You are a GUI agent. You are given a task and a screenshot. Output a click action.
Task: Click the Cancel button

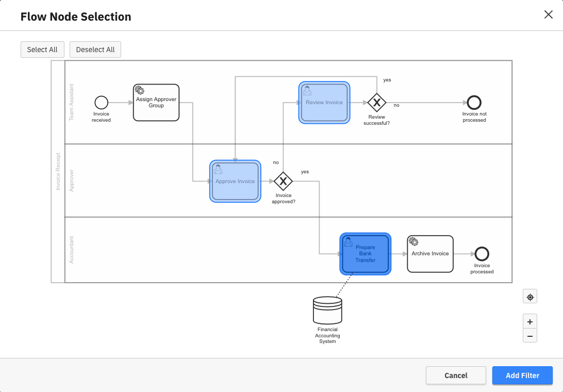(456, 375)
